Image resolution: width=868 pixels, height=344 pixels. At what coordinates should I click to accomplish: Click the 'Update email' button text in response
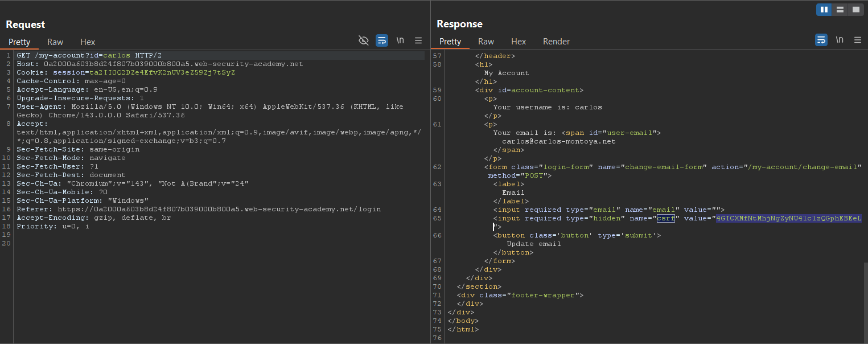(x=534, y=244)
